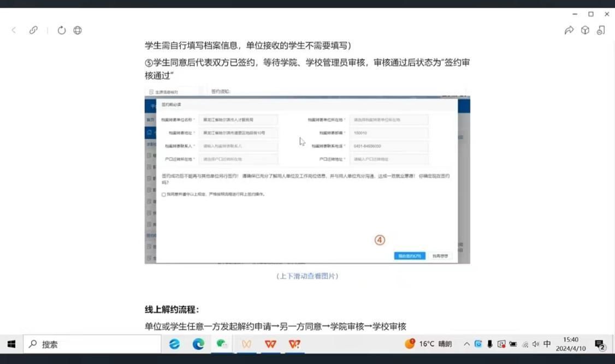Click the back arrow in the viewer toolbar
The width and height of the screenshot is (615, 364).
(x=14, y=31)
